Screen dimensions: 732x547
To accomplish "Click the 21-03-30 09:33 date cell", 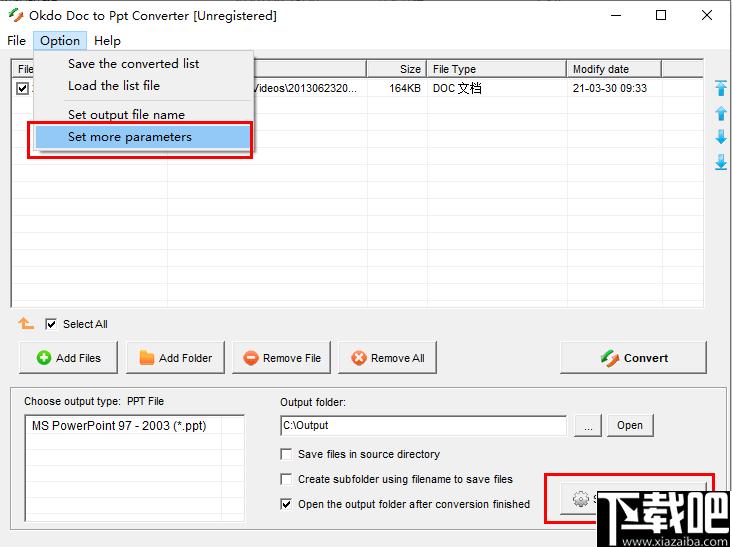I will 610,88.
